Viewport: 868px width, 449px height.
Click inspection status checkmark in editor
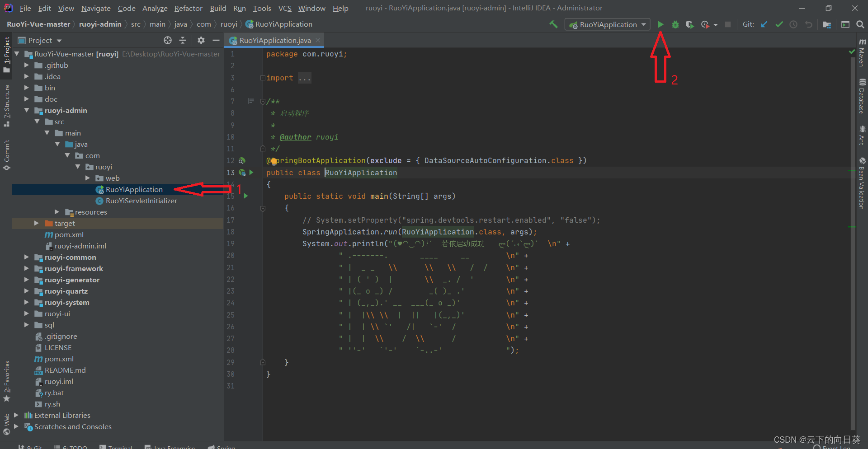tap(852, 52)
